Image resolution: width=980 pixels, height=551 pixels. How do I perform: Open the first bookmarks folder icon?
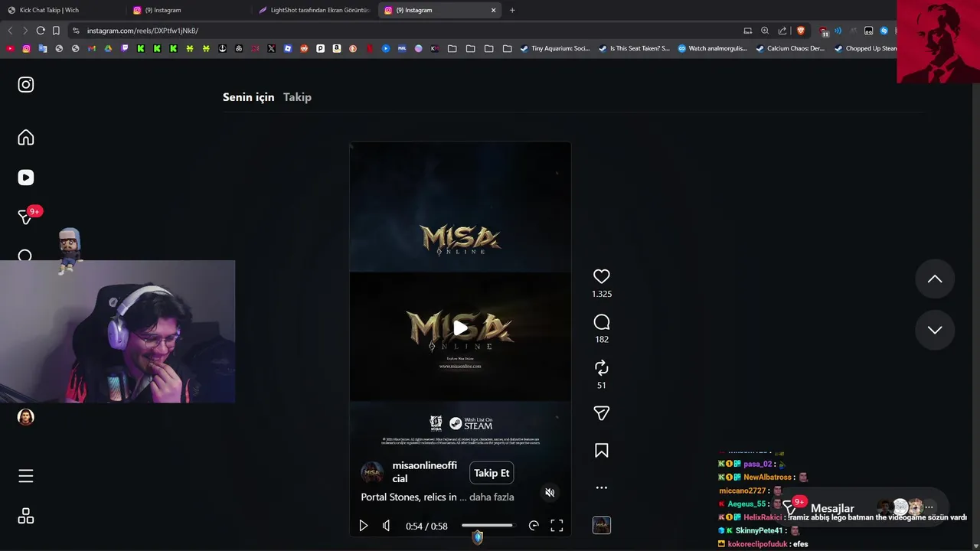tap(452, 48)
